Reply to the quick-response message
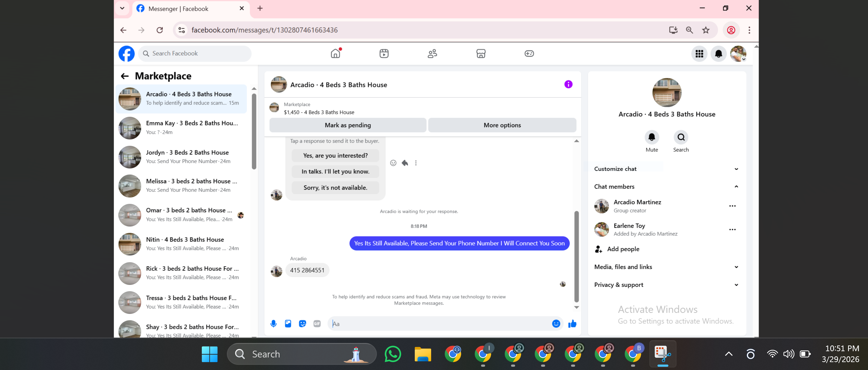This screenshot has width=868, height=370. (405, 163)
